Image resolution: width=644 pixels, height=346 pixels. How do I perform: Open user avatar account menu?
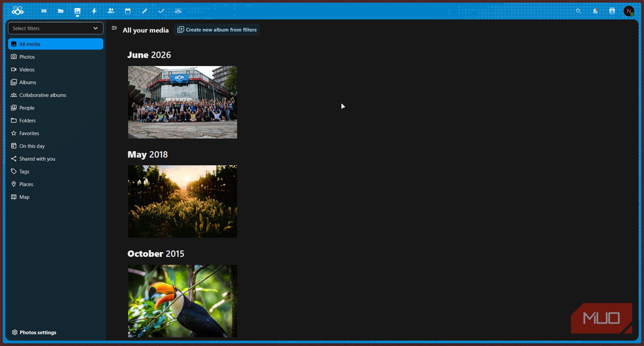tap(629, 11)
